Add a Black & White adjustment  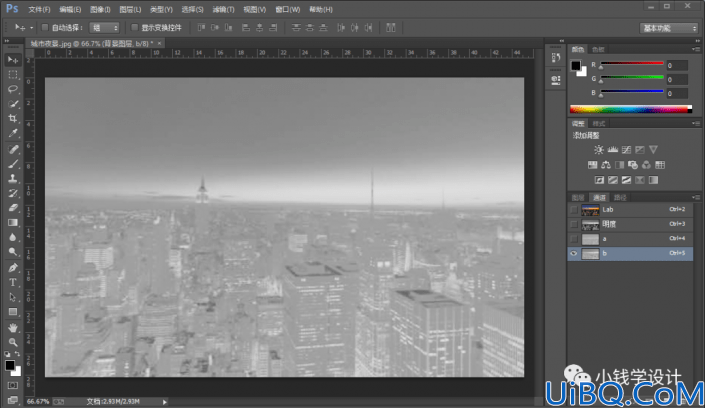pos(620,165)
